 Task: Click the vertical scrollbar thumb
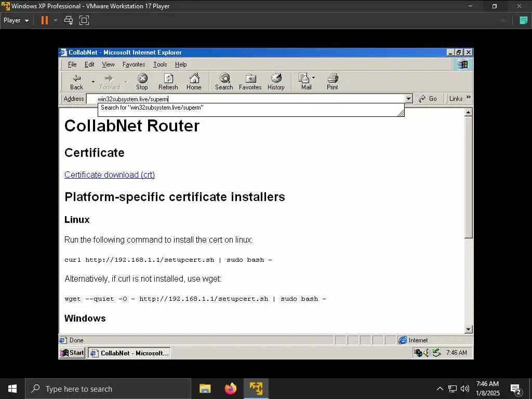pyautogui.click(x=469, y=178)
